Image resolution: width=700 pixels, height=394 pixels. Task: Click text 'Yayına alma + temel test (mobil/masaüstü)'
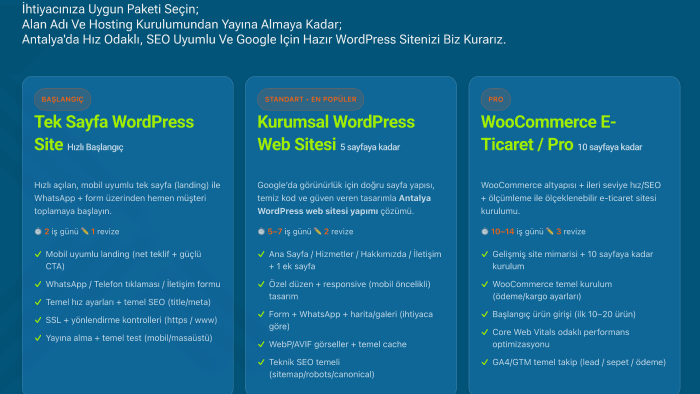129,338
